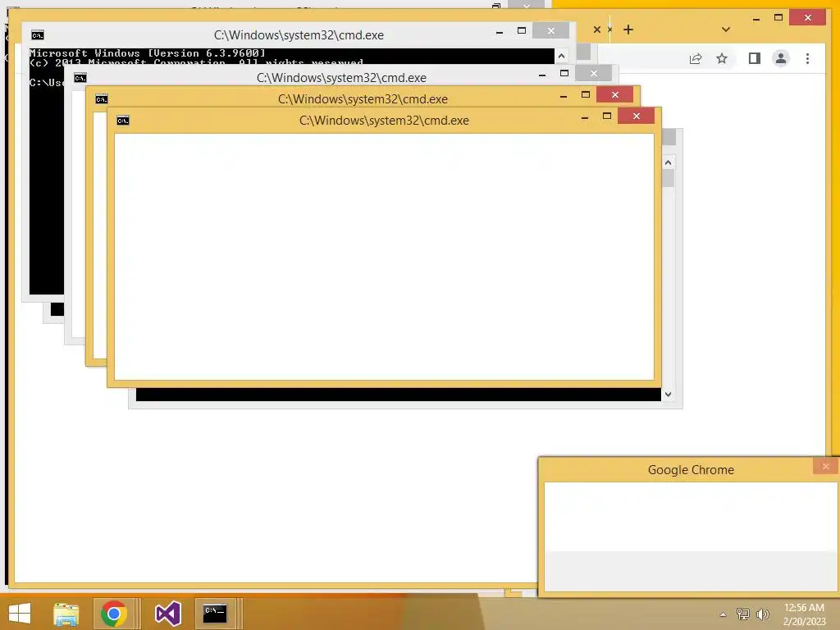
Task: Click scroll down arrow beside the front cmd window
Action: coord(668,395)
